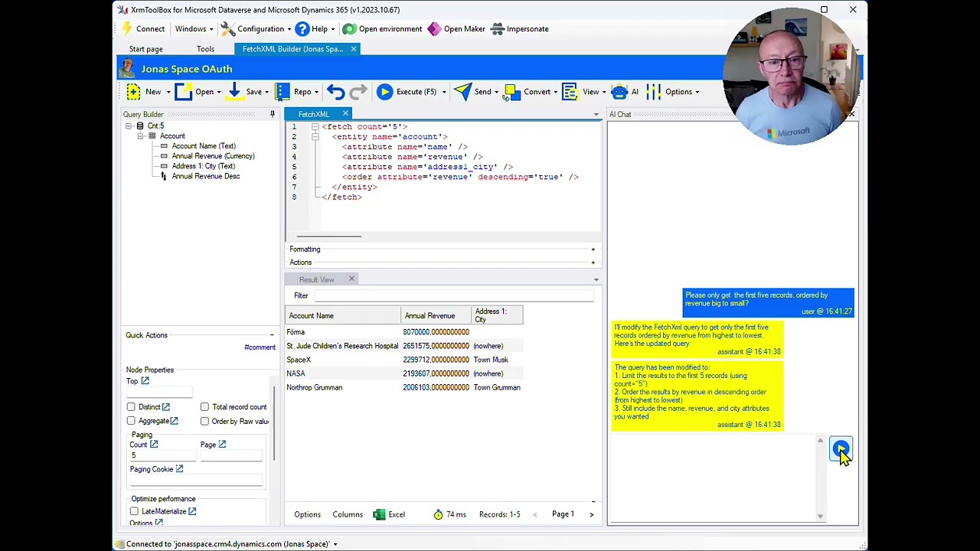This screenshot has height=551, width=980.
Task: Open the Top property help link icon
Action: pos(145,381)
